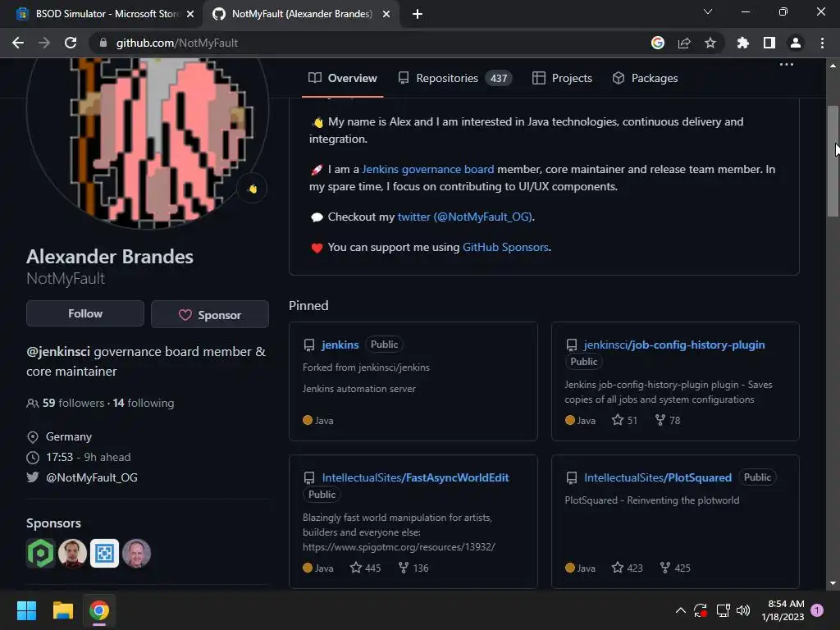Close the NotMyFault GitHub tab
This screenshot has width=840, height=630.
(x=386, y=14)
